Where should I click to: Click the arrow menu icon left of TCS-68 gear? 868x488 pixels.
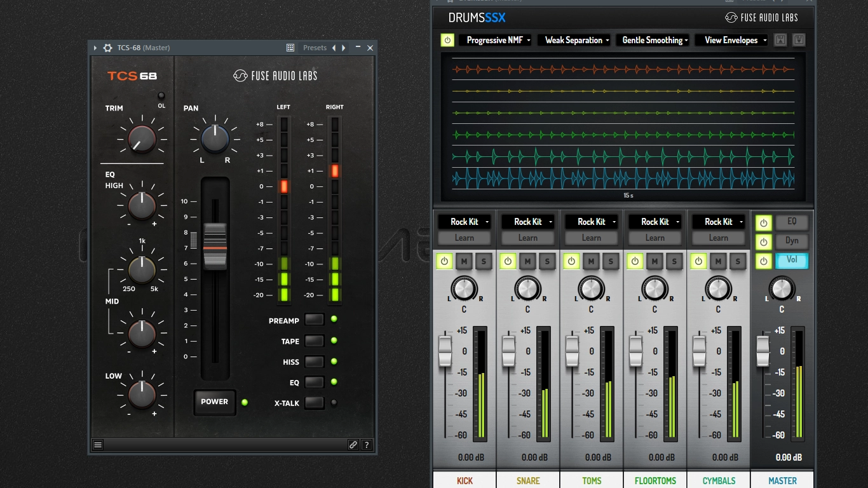click(95, 48)
